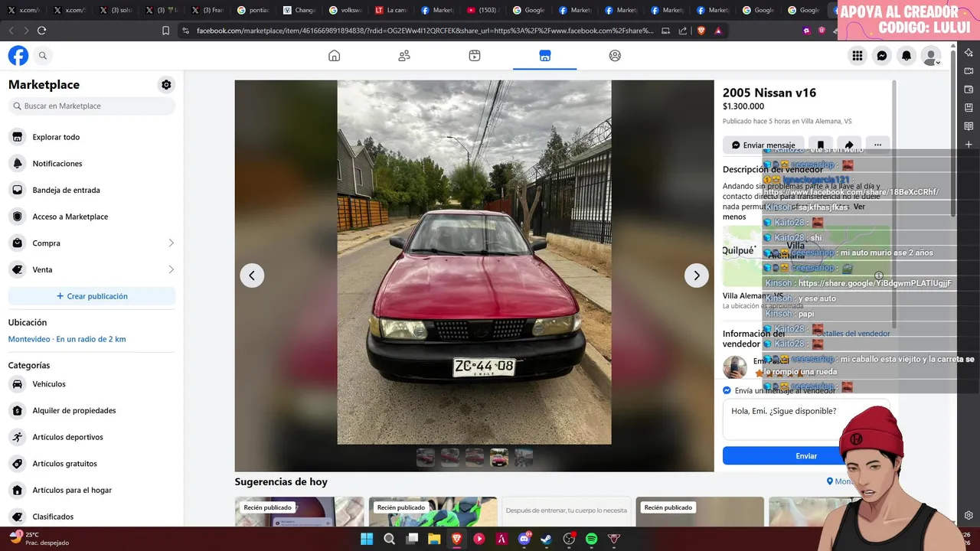Image resolution: width=980 pixels, height=551 pixels.
Task: Show the next car photo
Action: pos(696,275)
